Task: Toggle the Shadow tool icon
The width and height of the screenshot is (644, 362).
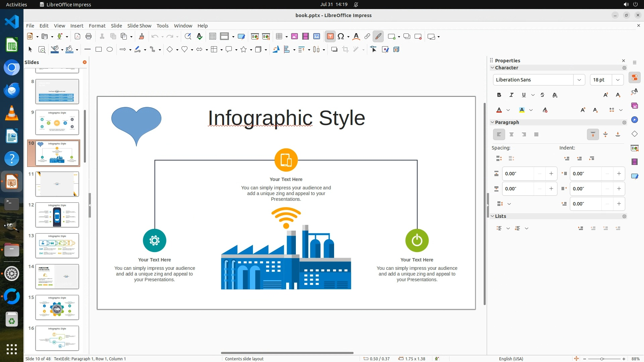Action: coord(334,50)
